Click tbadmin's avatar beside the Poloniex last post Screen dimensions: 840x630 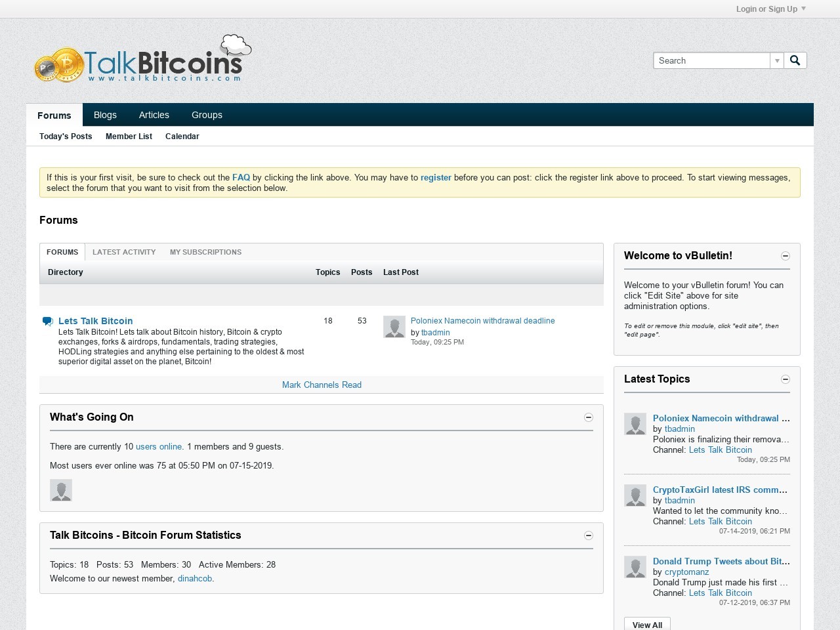point(394,326)
